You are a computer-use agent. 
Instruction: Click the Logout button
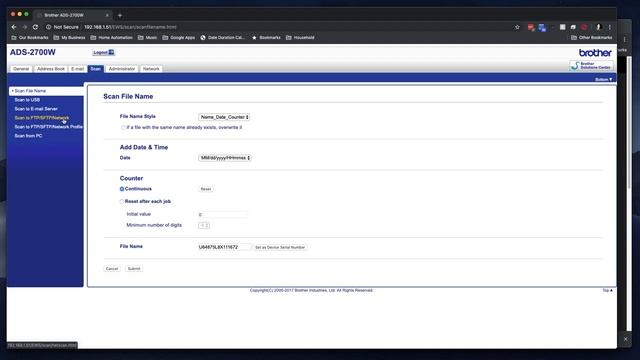(103, 52)
